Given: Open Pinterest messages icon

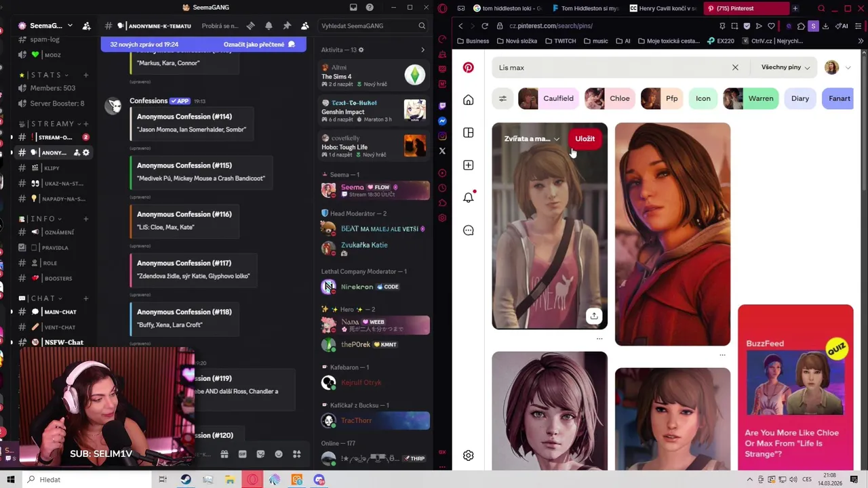Looking at the screenshot, I should (x=469, y=230).
